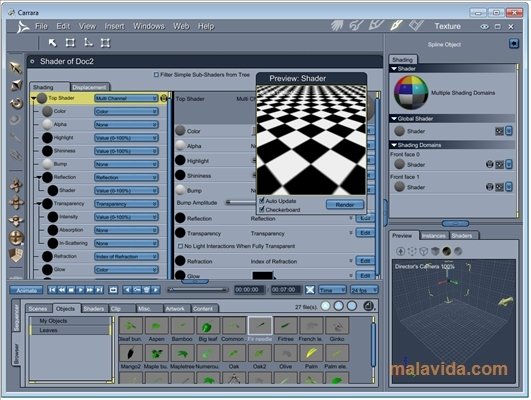
Task: Click the dark pie-shaped icon in browser header
Action: [x=368, y=306]
